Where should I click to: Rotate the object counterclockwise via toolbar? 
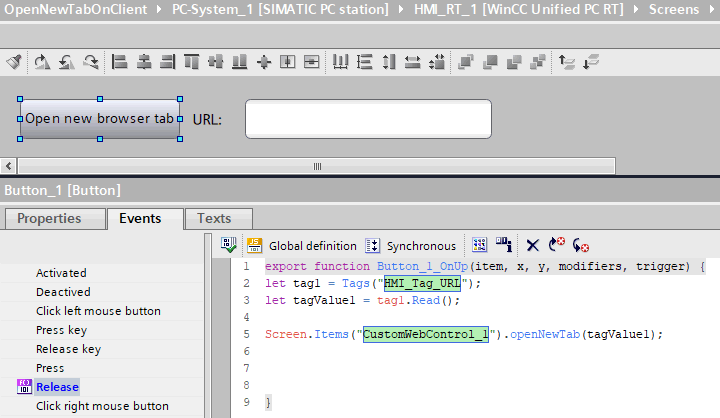pos(67,62)
